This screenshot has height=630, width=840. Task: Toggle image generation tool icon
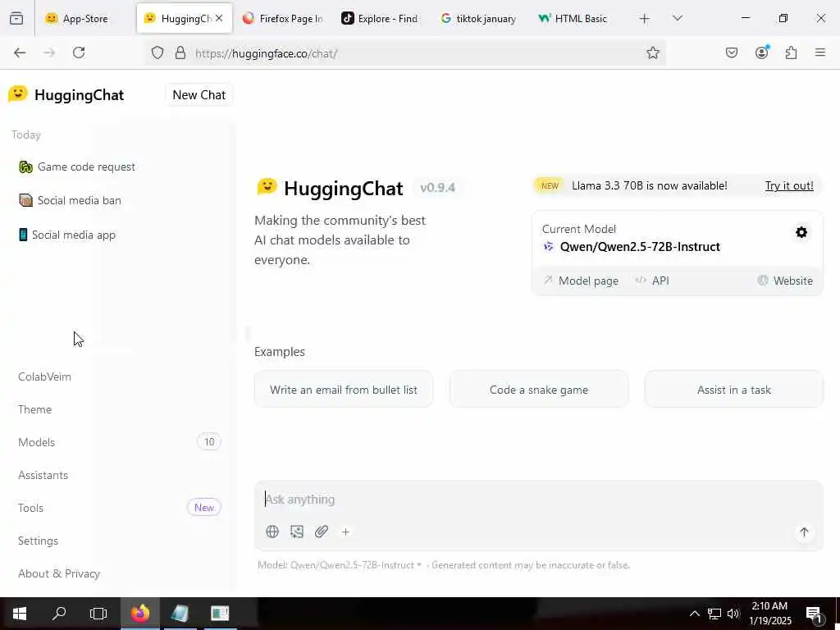pyautogui.click(x=297, y=532)
